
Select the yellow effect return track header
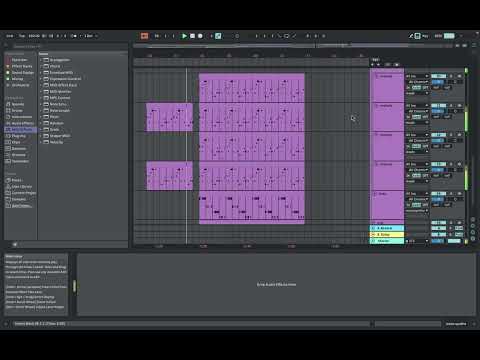point(387,235)
